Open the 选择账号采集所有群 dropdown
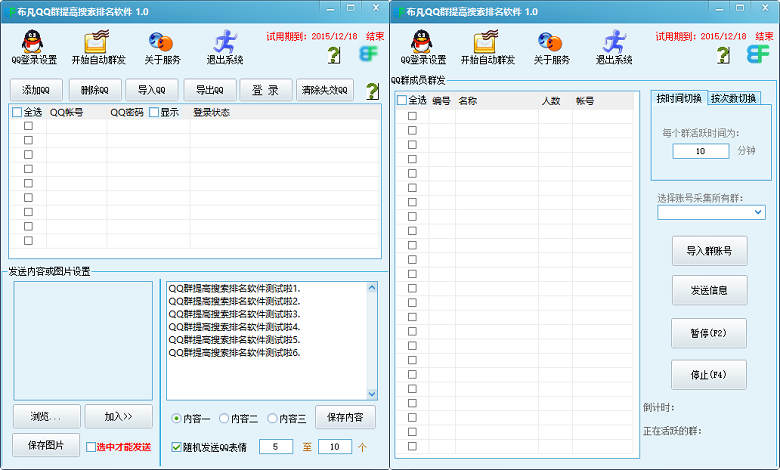The width and height of the screenshot is (780, 470). pyautogui.click(x=710, y=212)
